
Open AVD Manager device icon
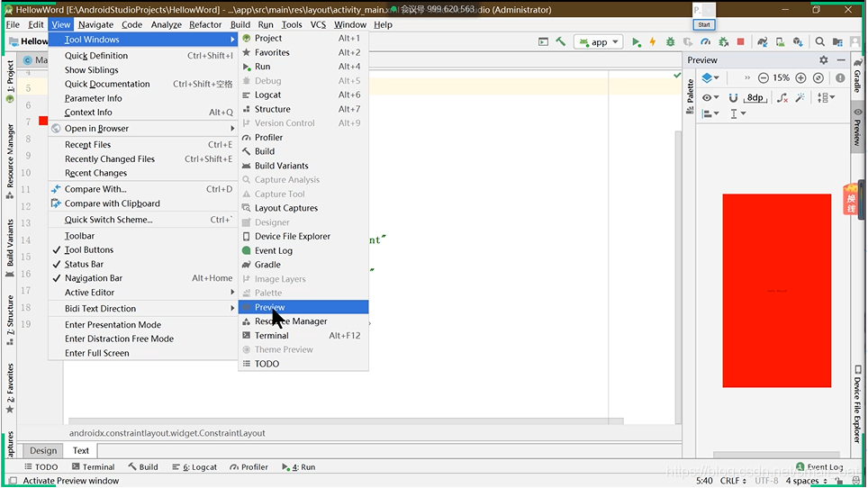tap(780, 42)
